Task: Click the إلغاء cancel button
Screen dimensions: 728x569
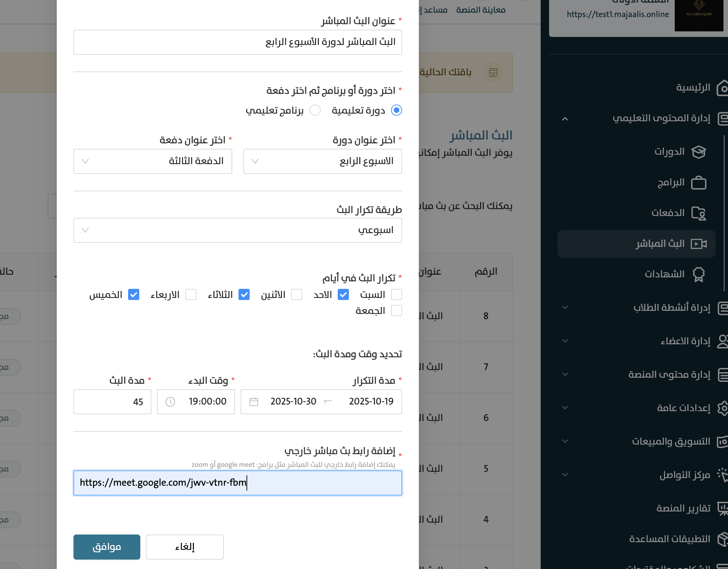Action: 185,547
